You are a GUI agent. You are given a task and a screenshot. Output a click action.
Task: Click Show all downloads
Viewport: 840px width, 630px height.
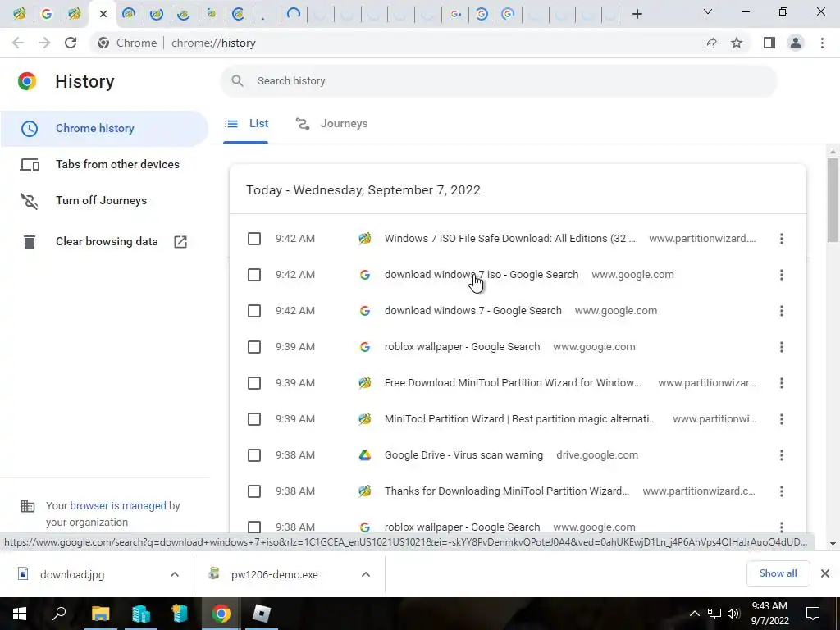(x=778, y=573)
